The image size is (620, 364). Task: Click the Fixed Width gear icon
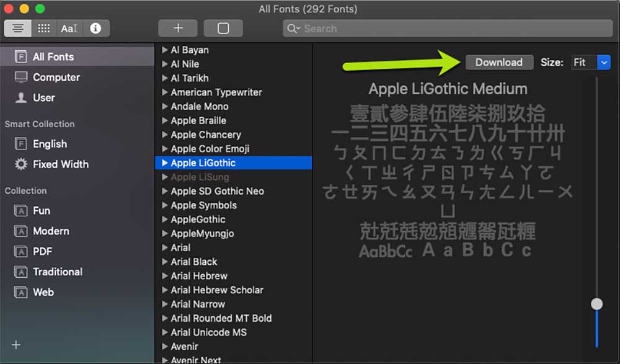20,164
